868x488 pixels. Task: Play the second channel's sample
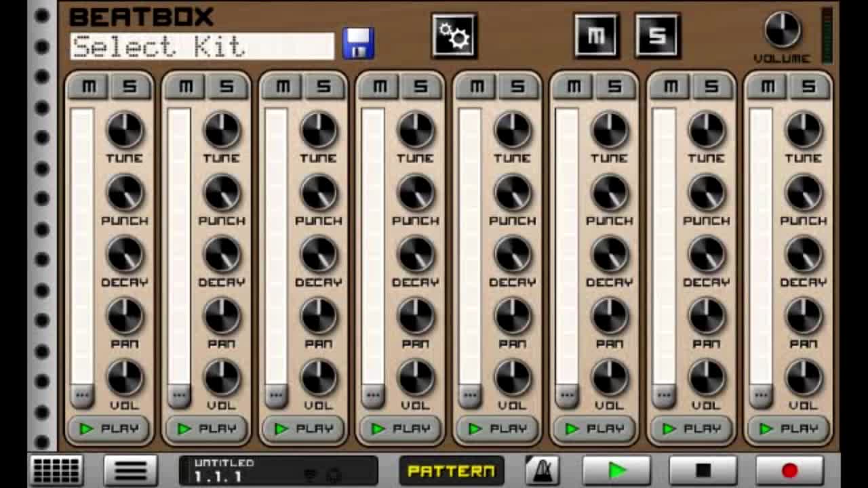point(207,429)
